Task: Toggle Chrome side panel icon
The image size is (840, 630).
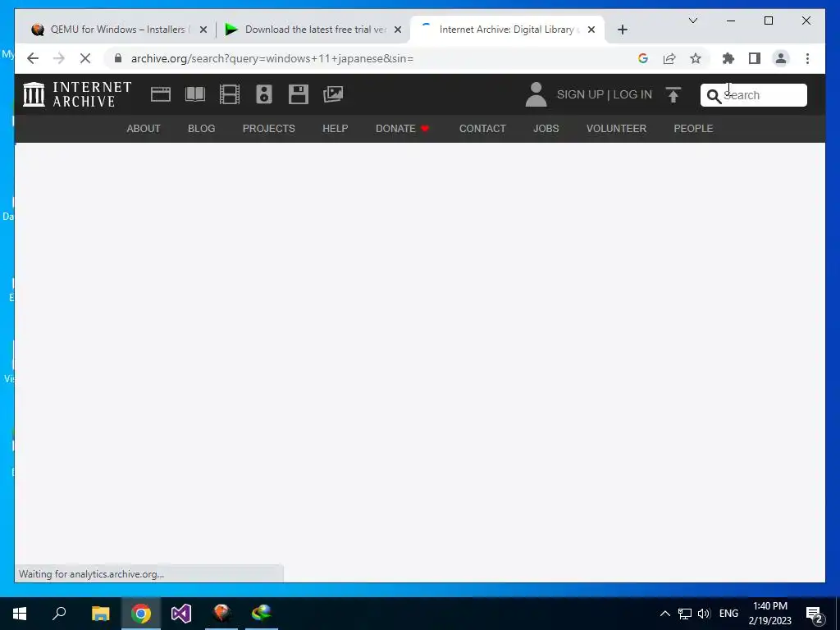Action: [755, 58]
